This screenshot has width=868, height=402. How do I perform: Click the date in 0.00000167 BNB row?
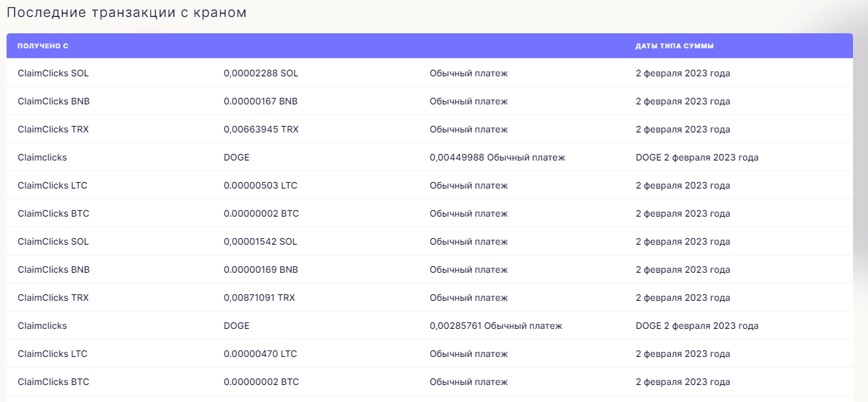[683, 101]
